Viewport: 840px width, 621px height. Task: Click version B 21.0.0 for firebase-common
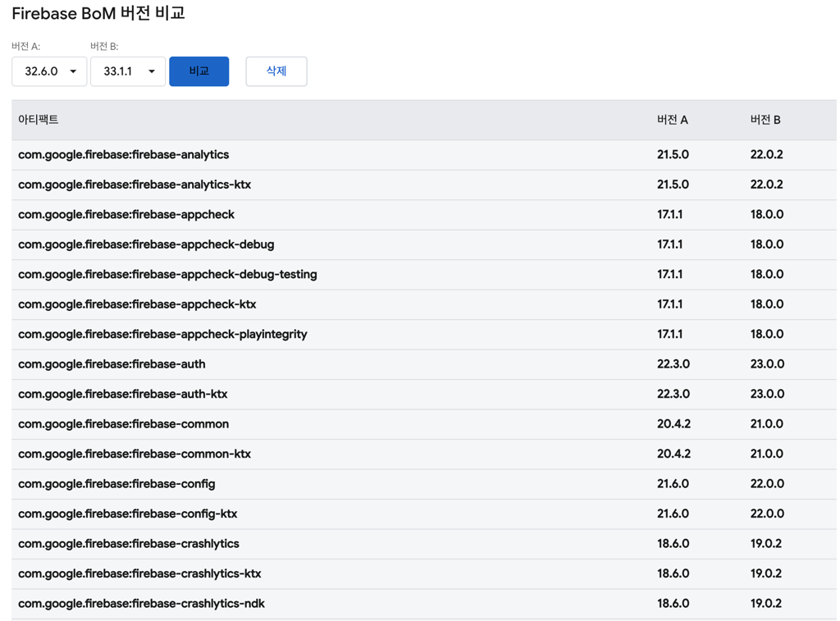[767, 424]
